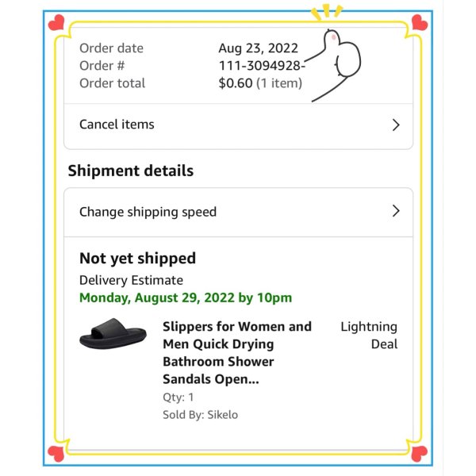
Task: Click the yellow sparkle marks decoration
Action: pyautogui.click(x=327, y=12)
